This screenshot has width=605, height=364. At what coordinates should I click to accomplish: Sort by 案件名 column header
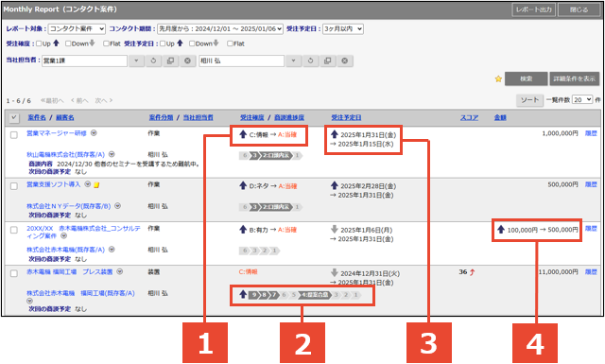(x=37, y=117)
